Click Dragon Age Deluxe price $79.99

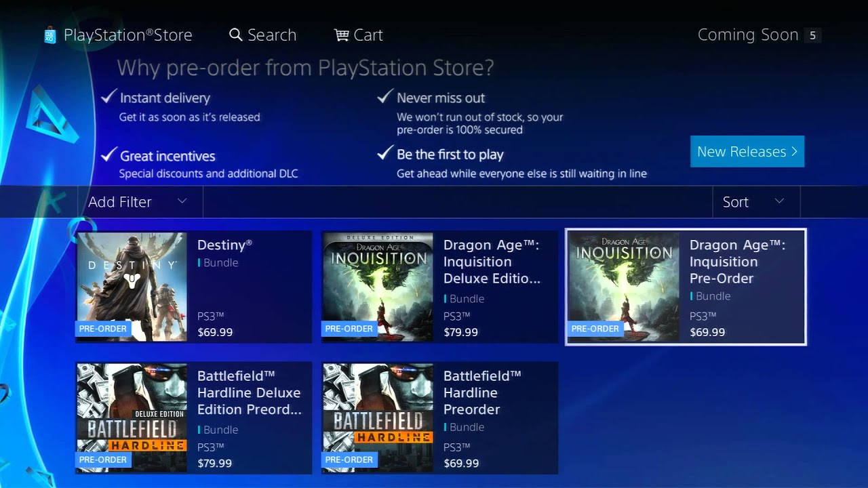point(461,332)
